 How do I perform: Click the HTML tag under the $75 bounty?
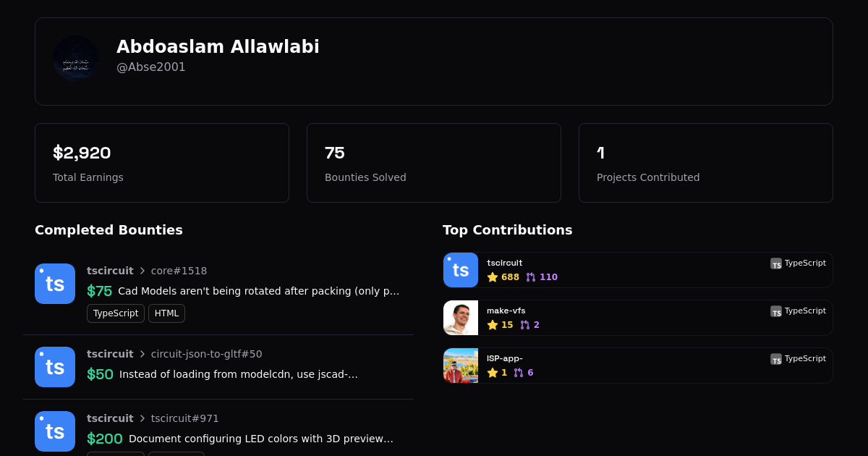click(x=166, y=313)
